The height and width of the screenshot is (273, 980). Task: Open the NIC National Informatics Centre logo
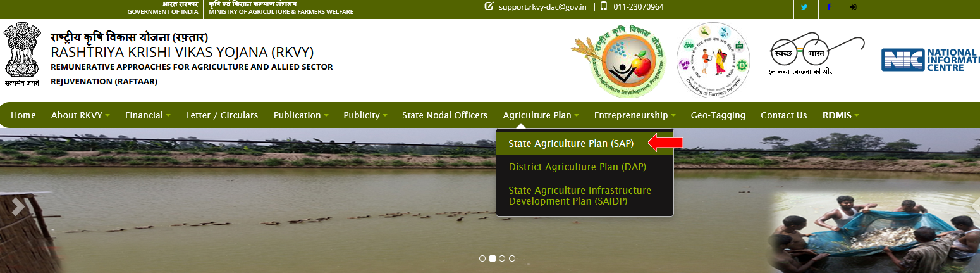[x=930, y=60]
